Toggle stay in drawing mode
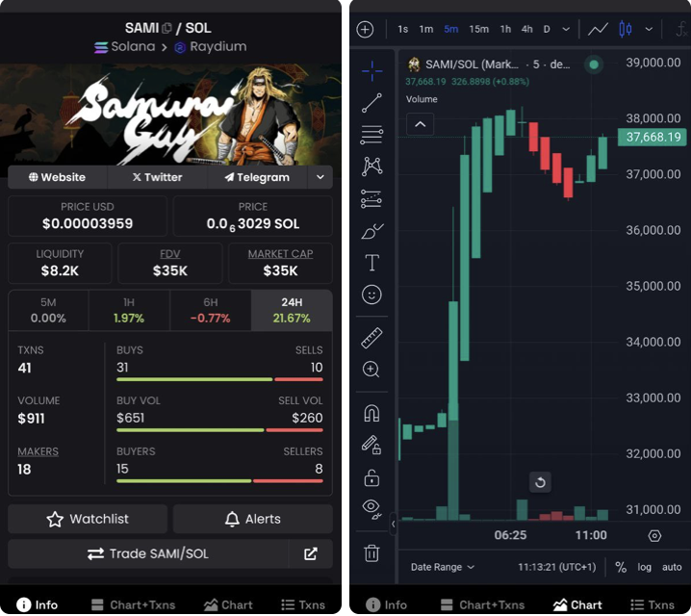 [371, 445]
